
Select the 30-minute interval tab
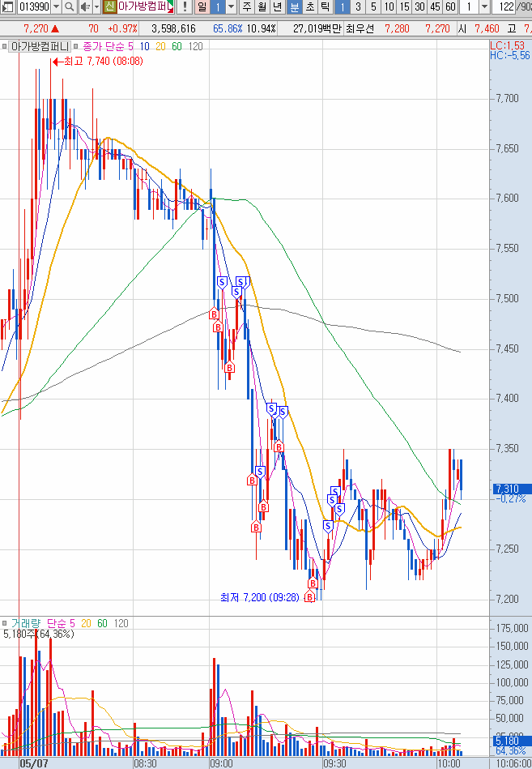coord(419,7)
